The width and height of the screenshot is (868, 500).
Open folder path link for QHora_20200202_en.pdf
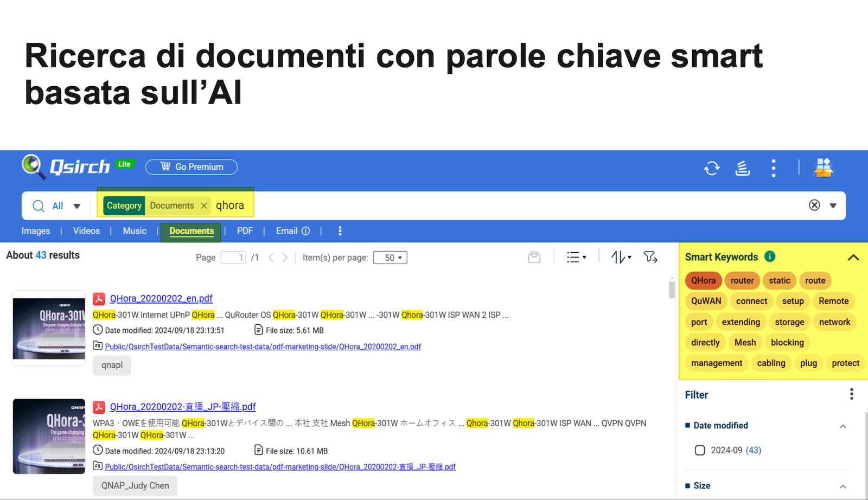(263, 347)
